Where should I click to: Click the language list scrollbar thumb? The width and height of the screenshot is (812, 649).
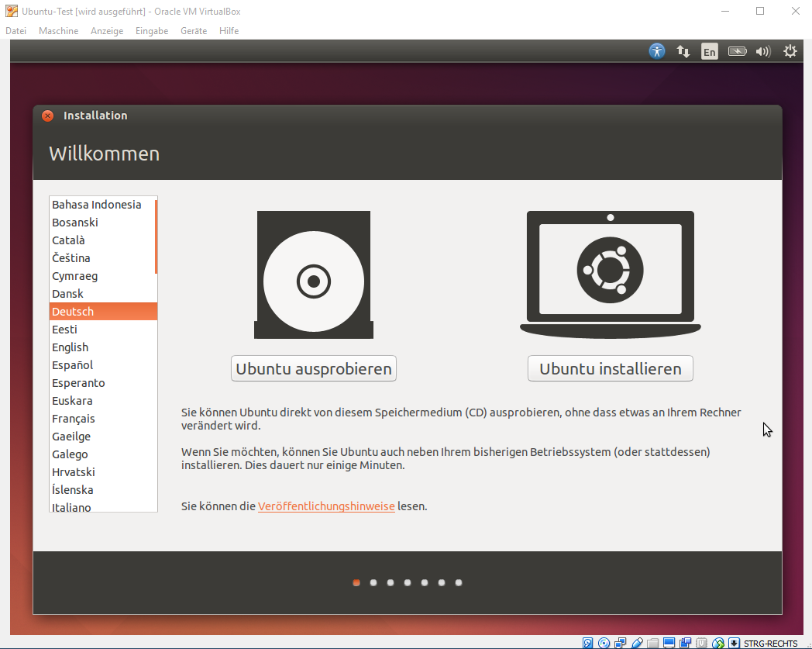(156, 236)
